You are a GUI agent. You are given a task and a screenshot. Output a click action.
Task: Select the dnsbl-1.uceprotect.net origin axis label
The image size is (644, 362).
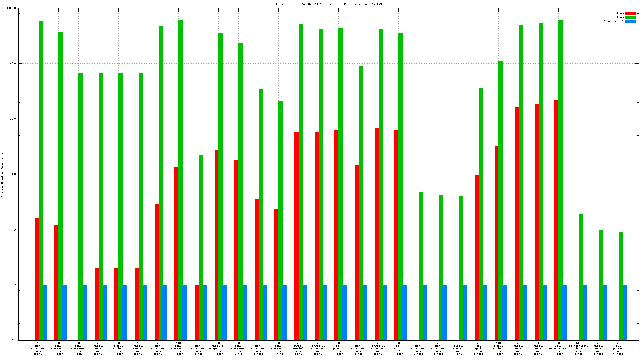pos(218,348)
